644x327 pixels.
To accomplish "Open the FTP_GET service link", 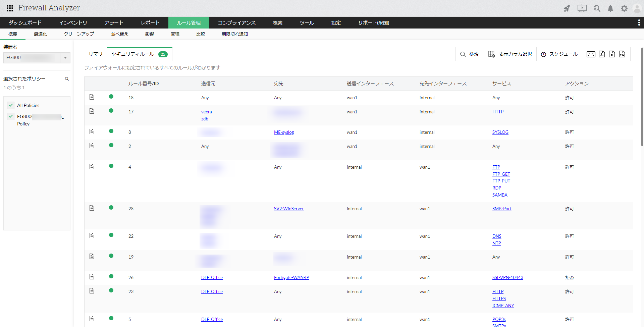I will (x=501, y=174).
